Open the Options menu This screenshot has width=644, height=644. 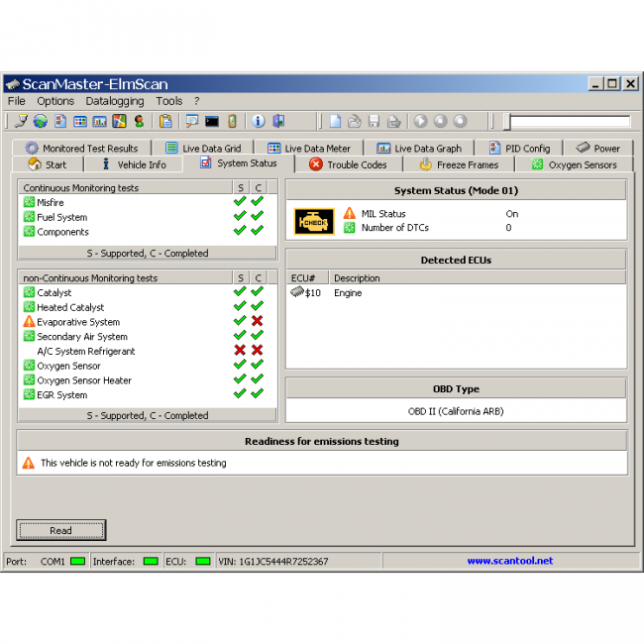coord(55,101)
